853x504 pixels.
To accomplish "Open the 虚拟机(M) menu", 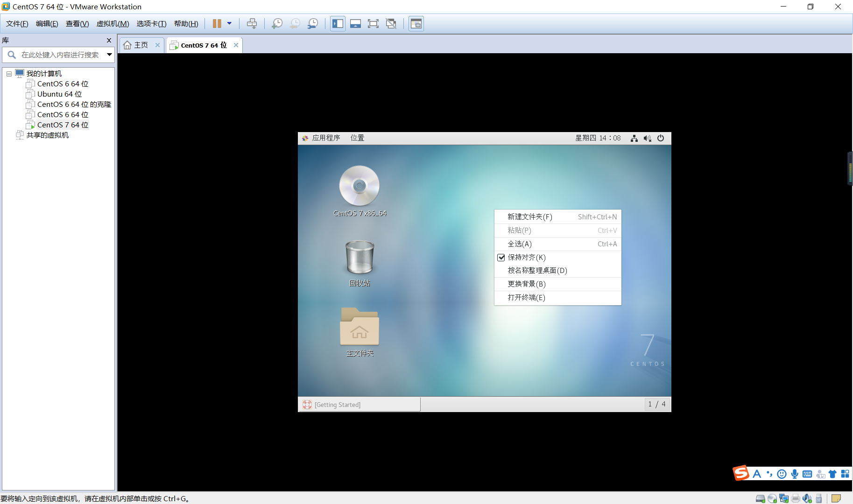I will [x=113, y=24].
